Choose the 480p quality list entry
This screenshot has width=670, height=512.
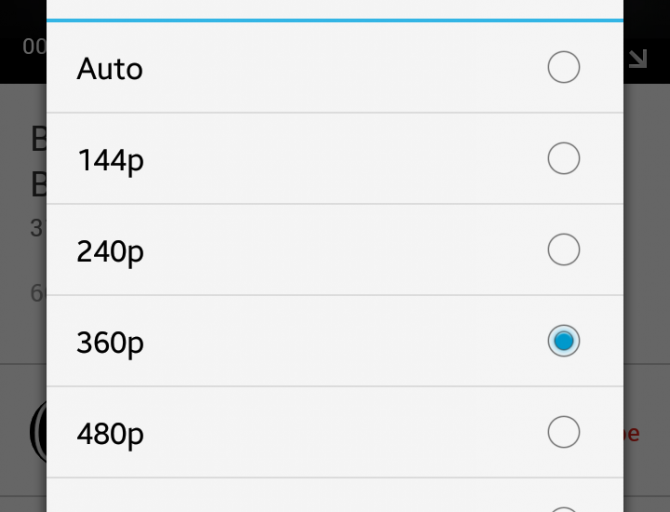pos(110,433)
